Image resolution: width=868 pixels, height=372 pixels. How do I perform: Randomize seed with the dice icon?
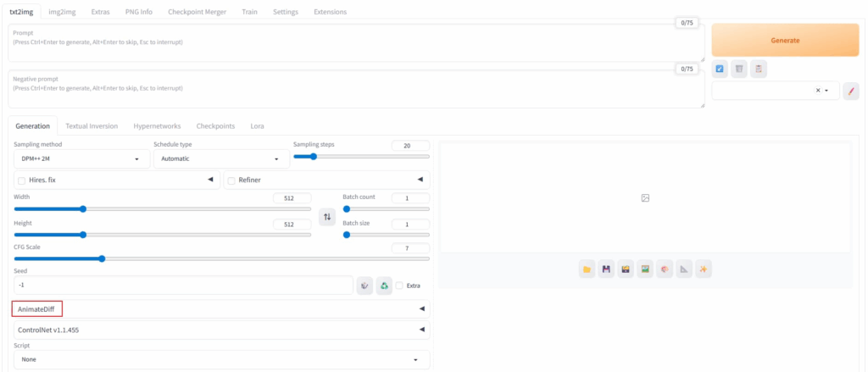pos(364,286)
